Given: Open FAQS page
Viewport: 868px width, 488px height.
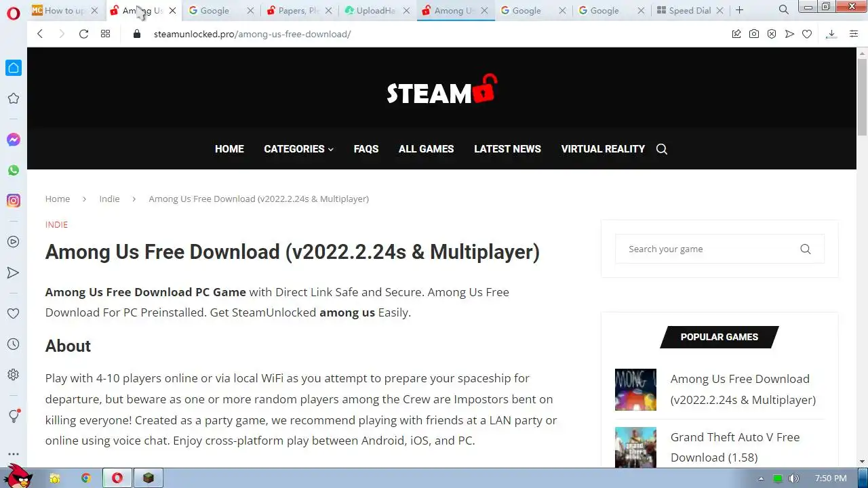Looking at the screenshot, I should [x=366, y=149].
